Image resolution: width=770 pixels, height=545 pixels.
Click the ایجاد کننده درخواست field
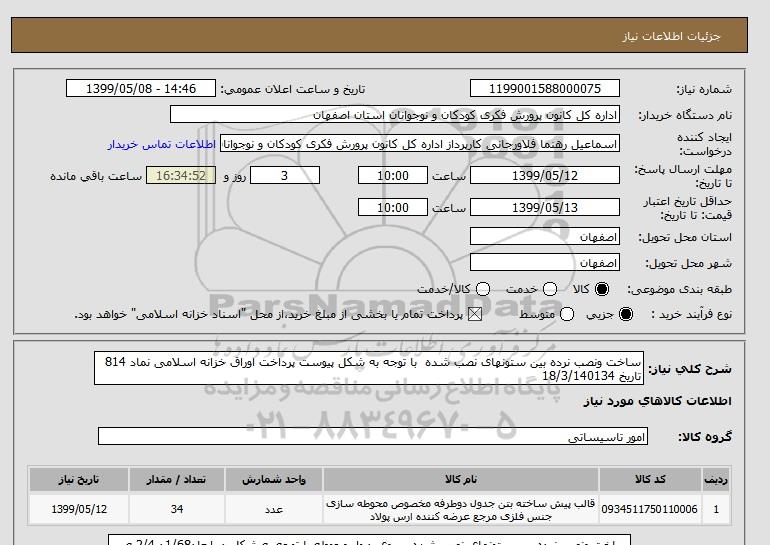coord(420,144)
